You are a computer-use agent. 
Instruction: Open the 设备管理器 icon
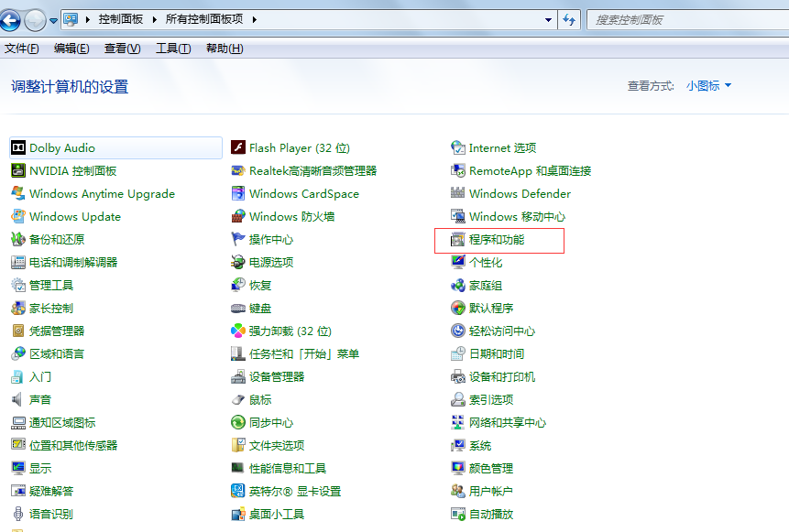tap(238, 377)
